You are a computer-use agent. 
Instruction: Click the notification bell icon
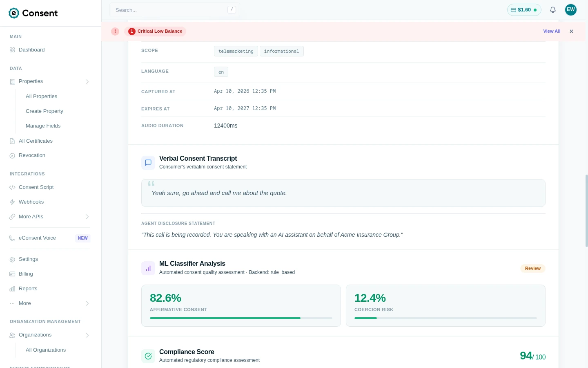point(552,10)
